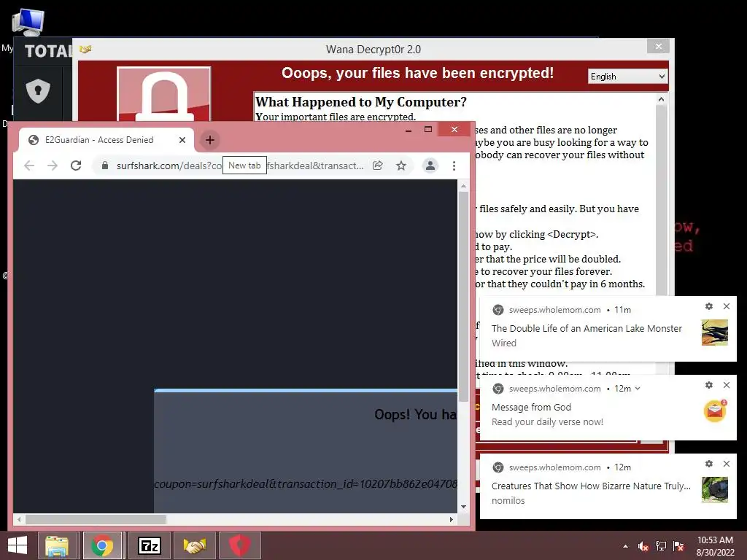The image size is (747, 560).
Task: Reload the surfshark.com page
Action: pyautogui.click(x=76, y=166)
